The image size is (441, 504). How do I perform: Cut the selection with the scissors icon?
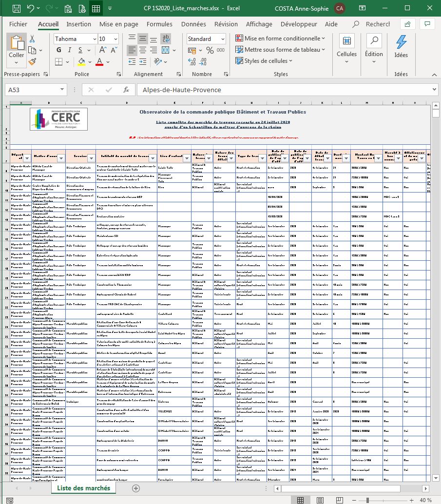32,39
